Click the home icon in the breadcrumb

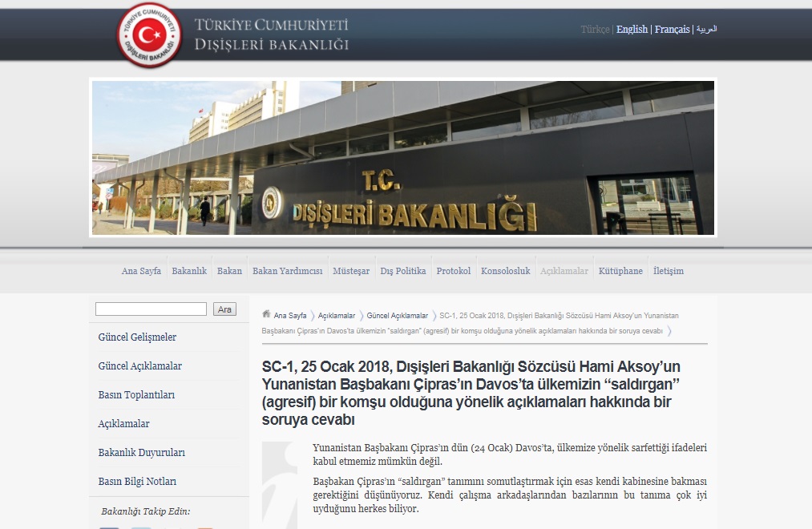(267, 316)
